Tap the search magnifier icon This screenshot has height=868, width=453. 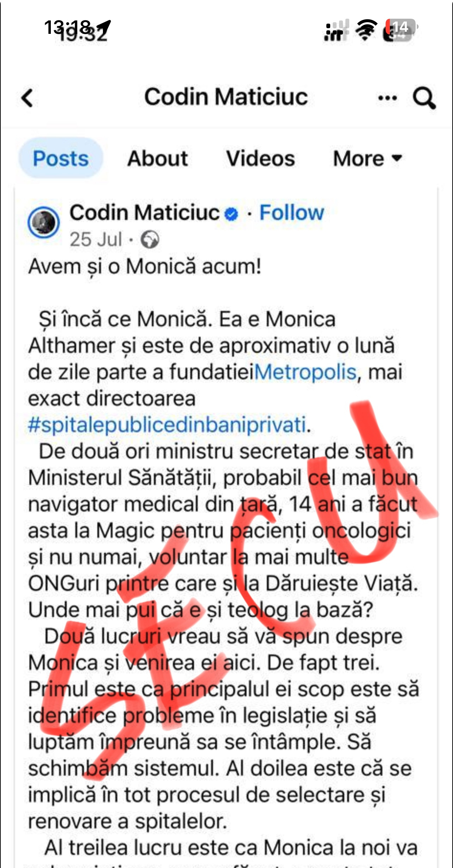pos(424,98)
